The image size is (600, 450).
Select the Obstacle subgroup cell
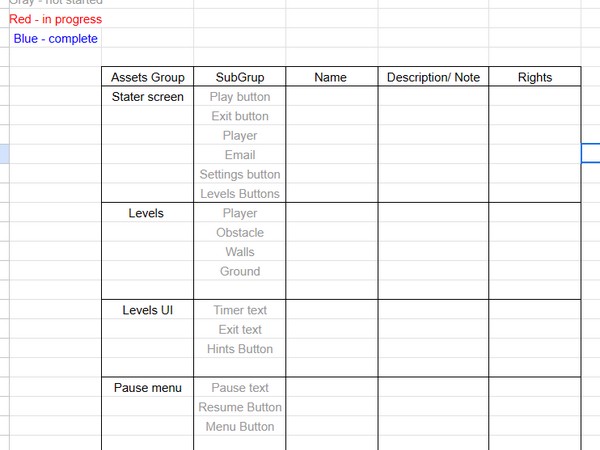[x=240, y=232]
